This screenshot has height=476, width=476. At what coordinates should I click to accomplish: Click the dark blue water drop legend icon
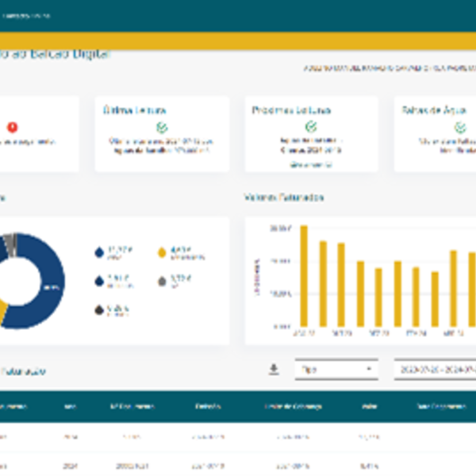(x=98, y=252)
